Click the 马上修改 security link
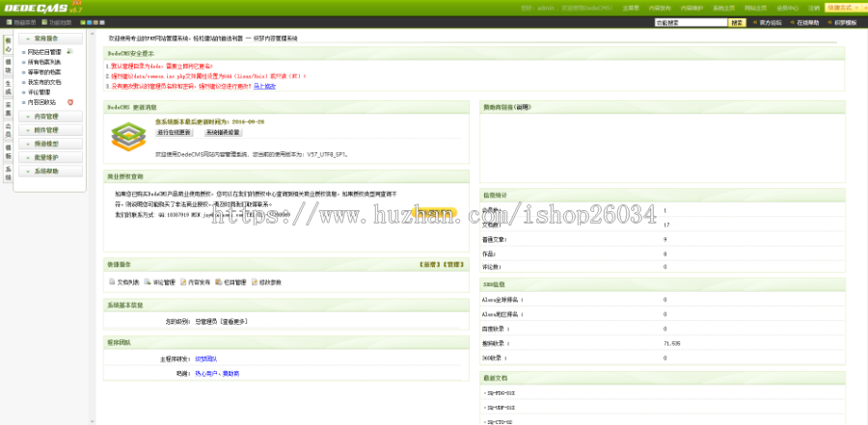This screenshot has width=868, height=425. pos(264,87)
